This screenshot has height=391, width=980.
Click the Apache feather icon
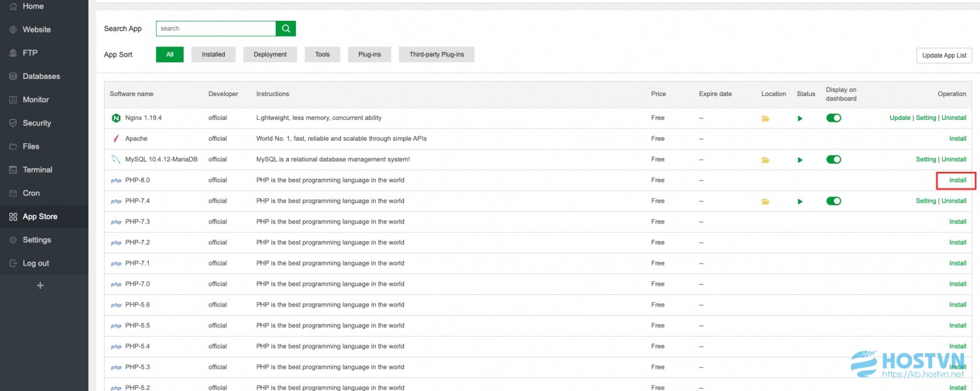[116, 139]
